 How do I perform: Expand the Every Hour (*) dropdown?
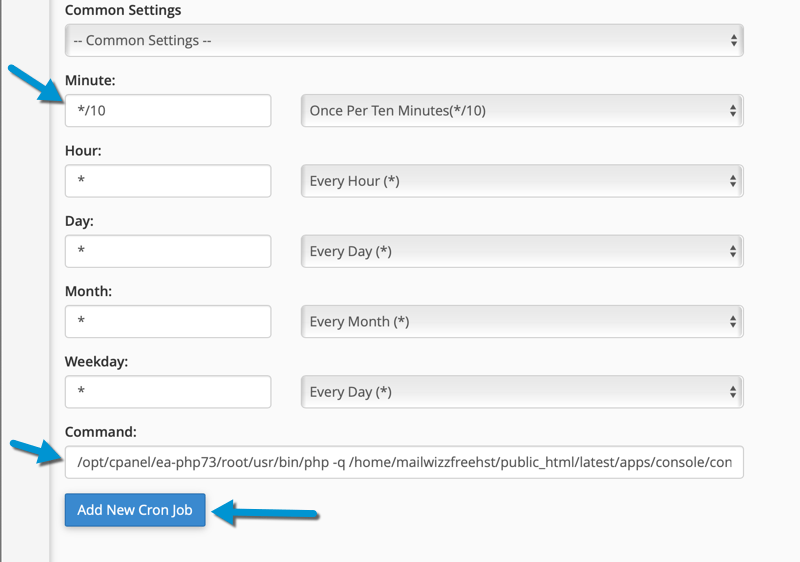(522, 181)
